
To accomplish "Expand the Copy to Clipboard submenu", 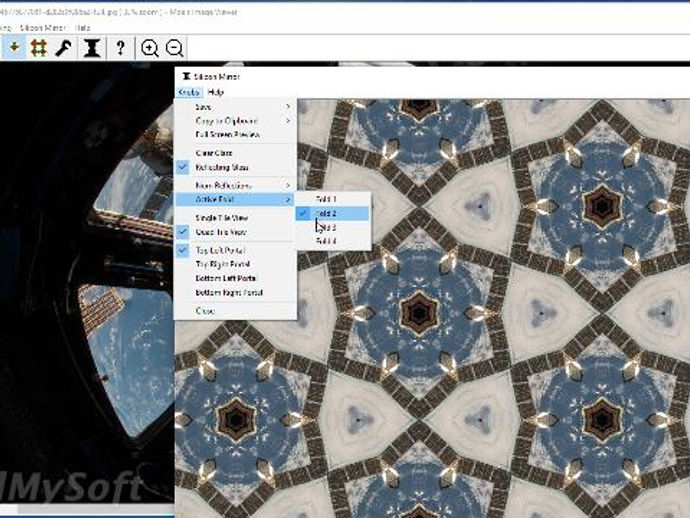I will pos(235,121).
